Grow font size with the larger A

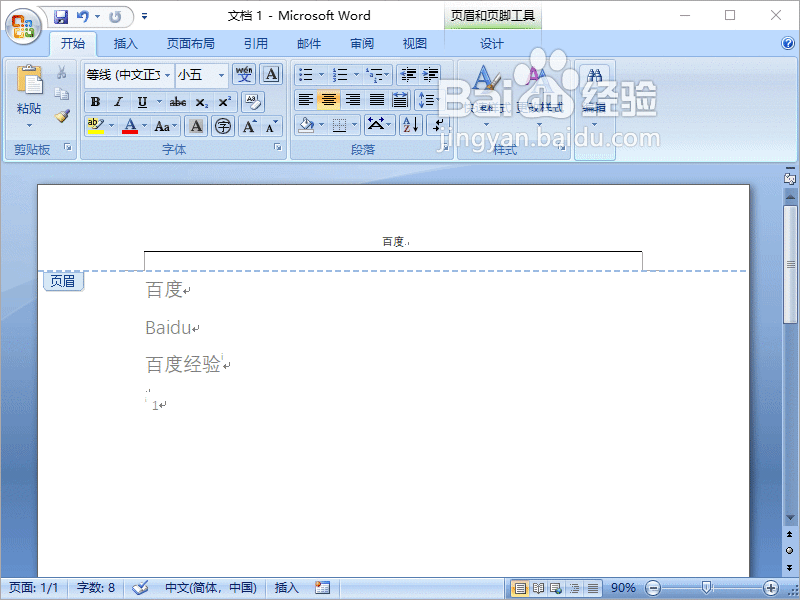(x=249, y=126)
